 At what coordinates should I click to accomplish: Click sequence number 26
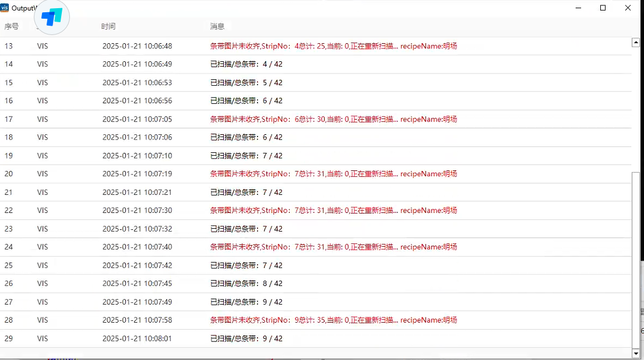(x=9, y=284)
